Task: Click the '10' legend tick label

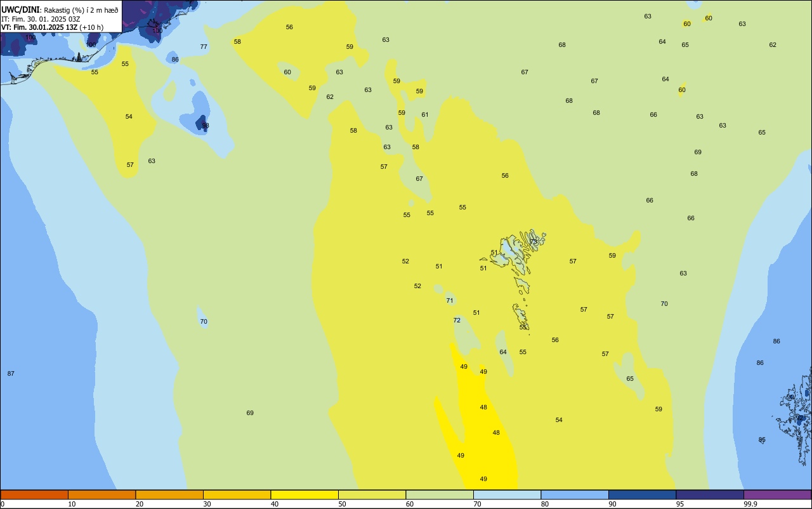Action: point(72,504)
